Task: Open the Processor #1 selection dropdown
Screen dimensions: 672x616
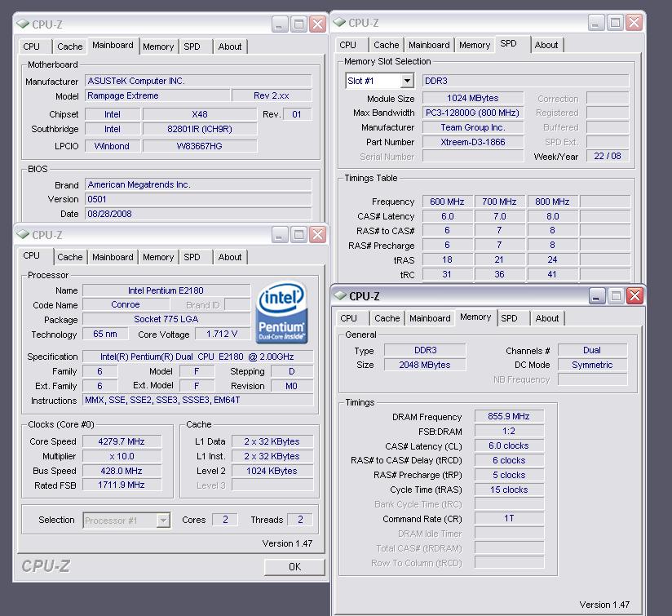Action: (x=163, y=521)
